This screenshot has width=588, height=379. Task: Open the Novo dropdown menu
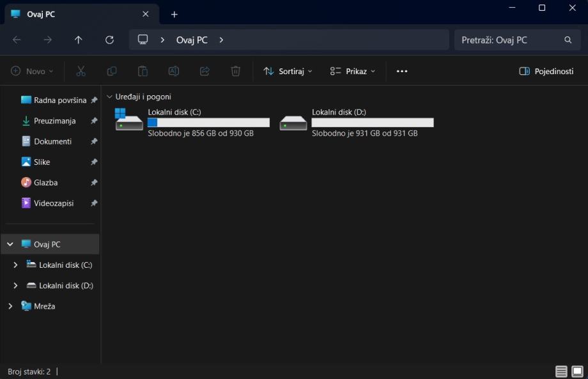[32, 71]
